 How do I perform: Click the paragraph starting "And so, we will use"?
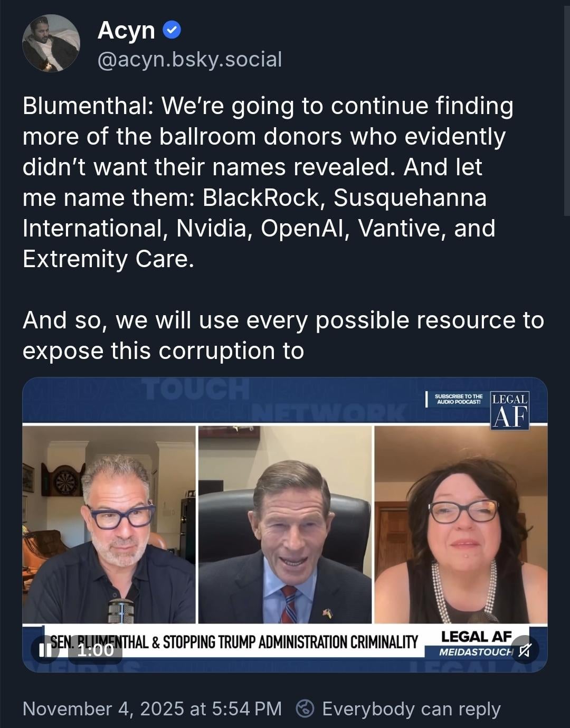click(x=283, y=335)
